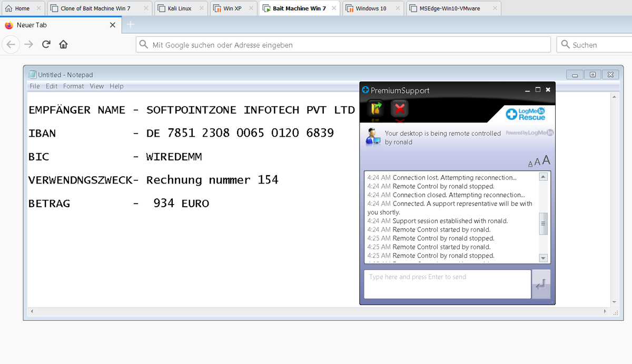Click the Firefox address bar
The image size is (632, 364).
343,45
